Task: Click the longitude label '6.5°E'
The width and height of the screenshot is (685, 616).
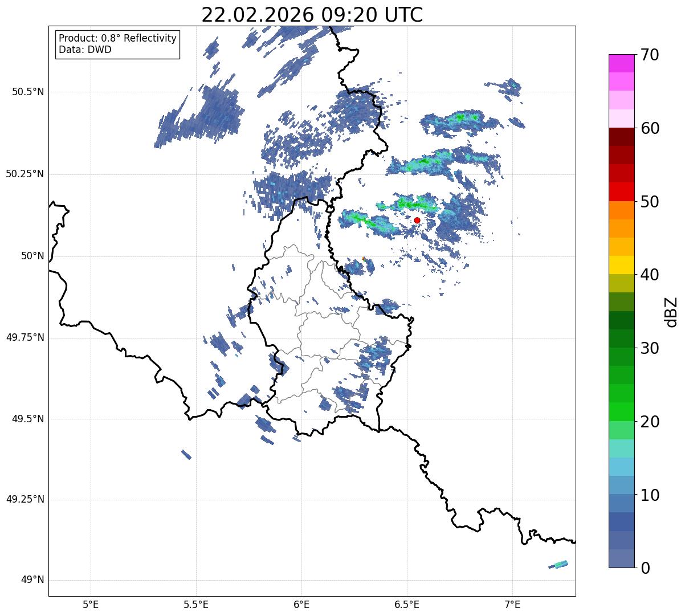Action: (x=407, y=604)
